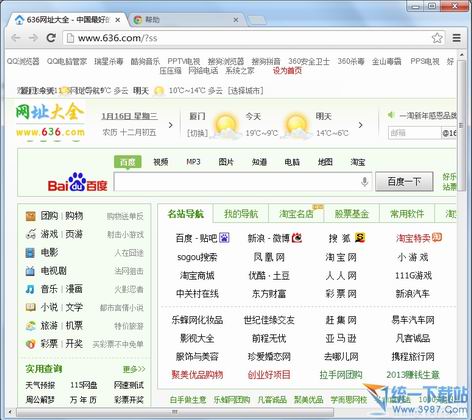Image resolution: width=472 pixels, height=420 pixels.
Task: Click the browser back arrow
Action: pyautogui.click(x=16, y=38)
